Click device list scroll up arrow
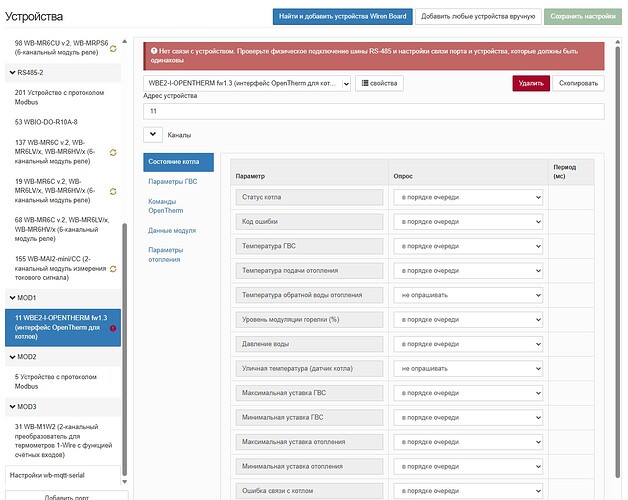628x500 pixels. (x=125, y=41)
